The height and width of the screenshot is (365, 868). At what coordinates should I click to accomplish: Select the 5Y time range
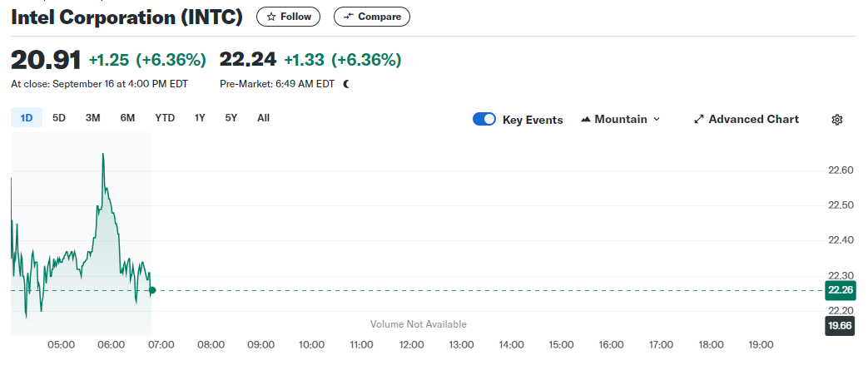tap(231, 118)
